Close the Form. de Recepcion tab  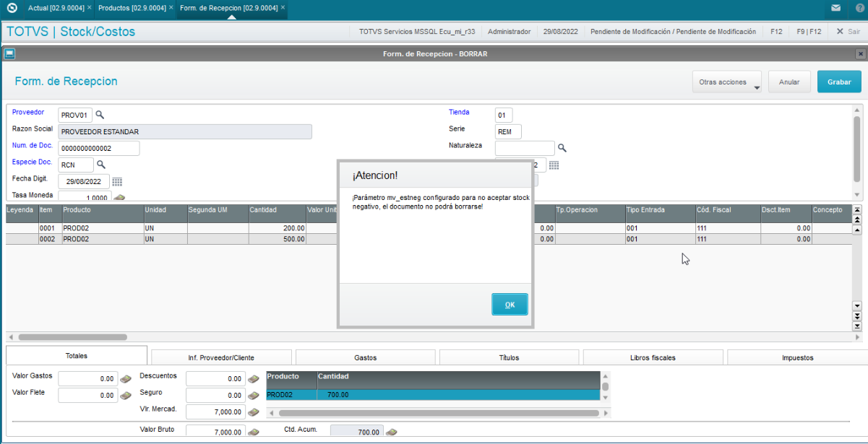point(283,7)
